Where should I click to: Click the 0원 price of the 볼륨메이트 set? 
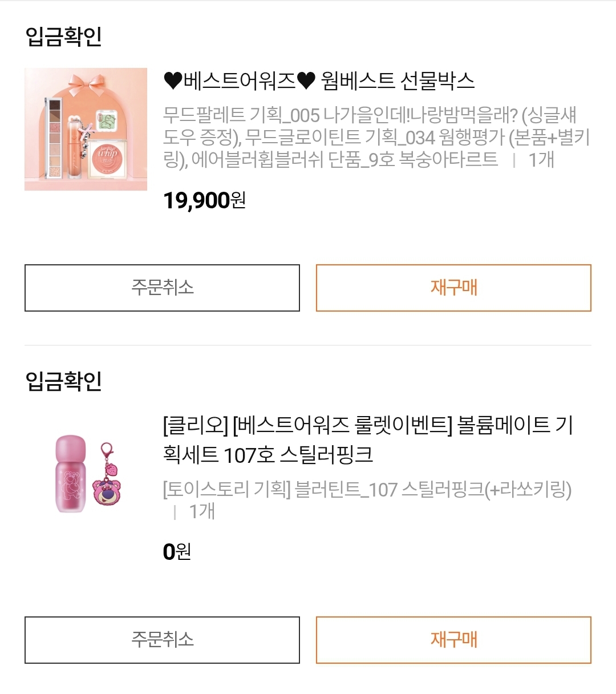click(177, 552)
